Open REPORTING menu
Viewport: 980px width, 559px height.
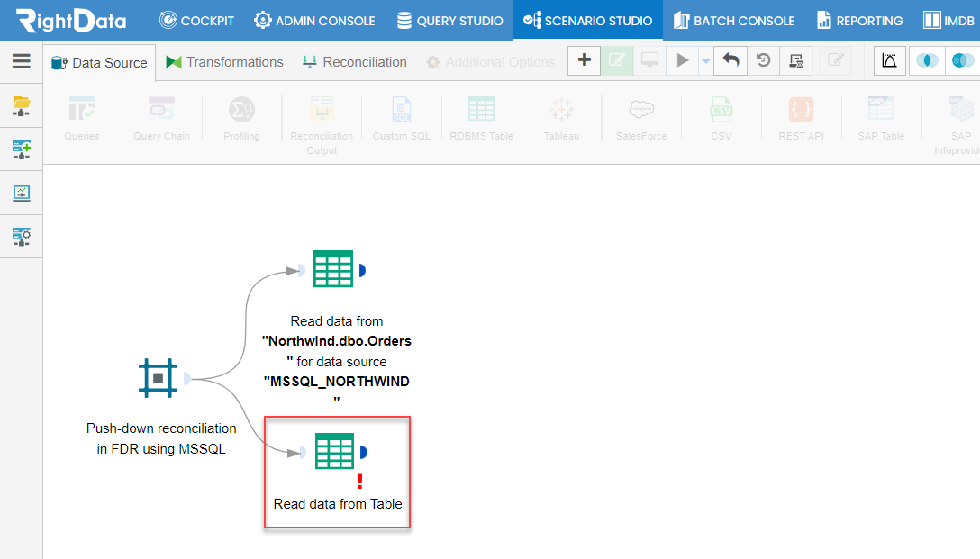click(860, 21)
